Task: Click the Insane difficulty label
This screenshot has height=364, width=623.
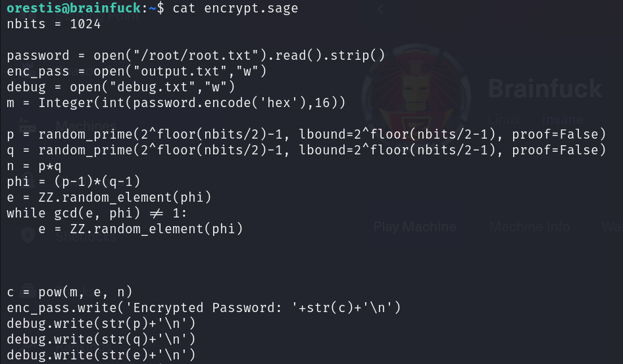Action: click(x=562, y=120)
